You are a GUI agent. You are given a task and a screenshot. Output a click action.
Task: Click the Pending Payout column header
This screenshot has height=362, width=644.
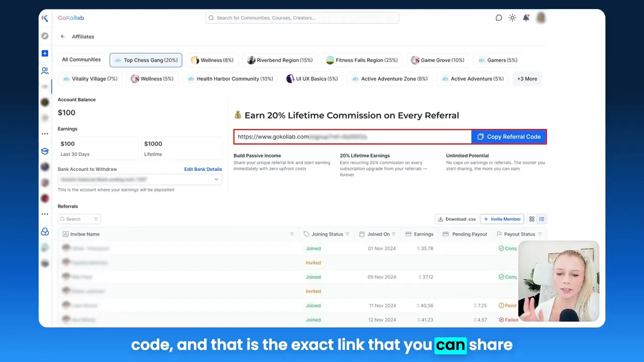[x=465, y=234]
